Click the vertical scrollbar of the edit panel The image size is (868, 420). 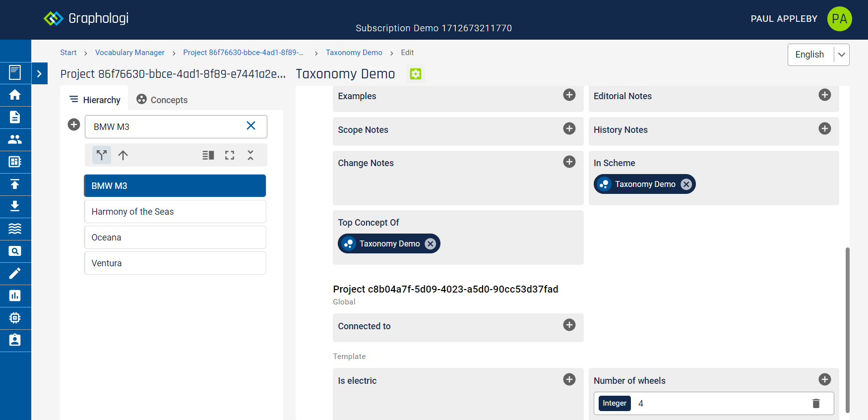point(848,330)
